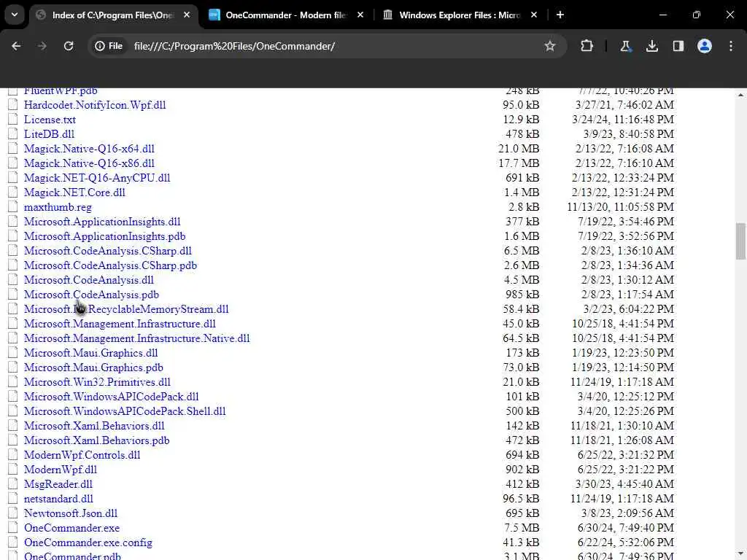Open the Chrome Labs flask icon
Image resolution: width=747 pixels, height=560 pixels.
click(x=625, y=46)
